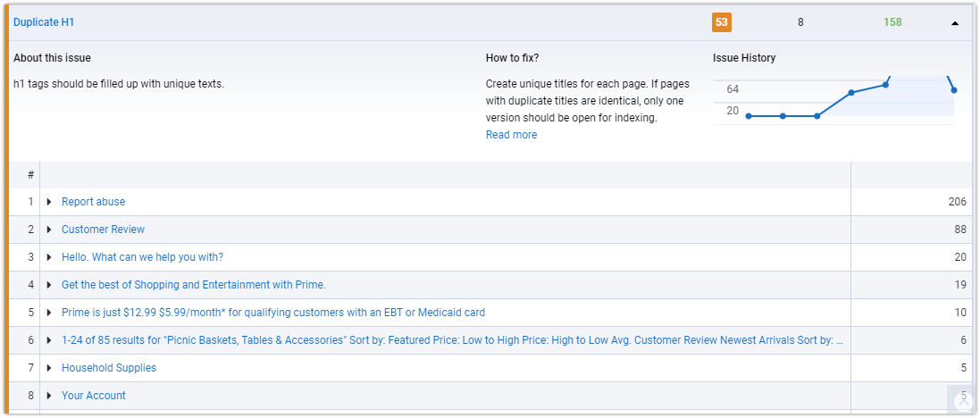This screenshot has height=418, width=980.
Task: Click the orange 53 count badge
Action: [721, 21]
